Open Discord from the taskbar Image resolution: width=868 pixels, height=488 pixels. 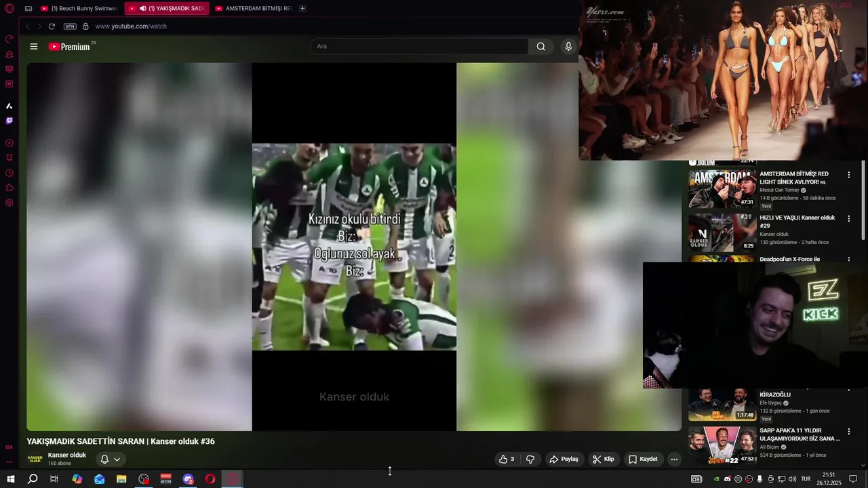click(x=189, y=479)
